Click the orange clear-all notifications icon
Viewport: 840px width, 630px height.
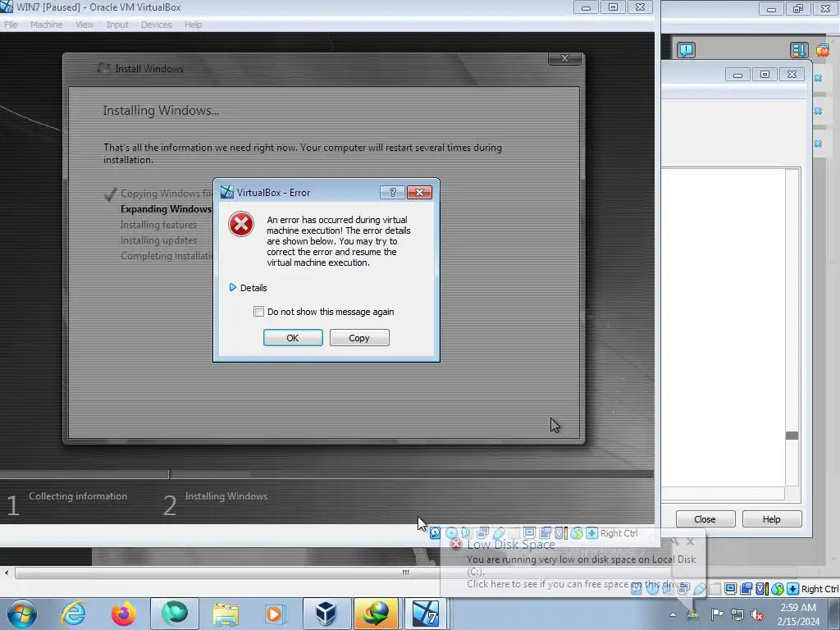point(823,50)
